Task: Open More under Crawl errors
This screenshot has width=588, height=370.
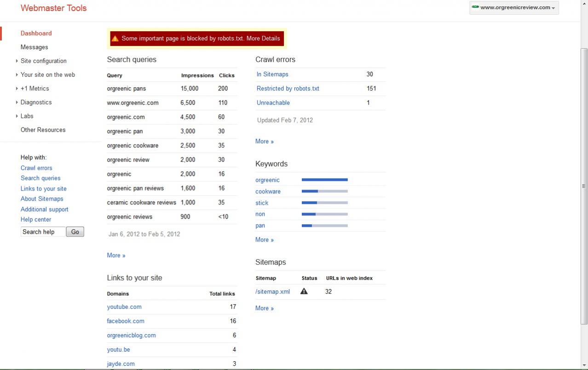Action: coord(265,141)
